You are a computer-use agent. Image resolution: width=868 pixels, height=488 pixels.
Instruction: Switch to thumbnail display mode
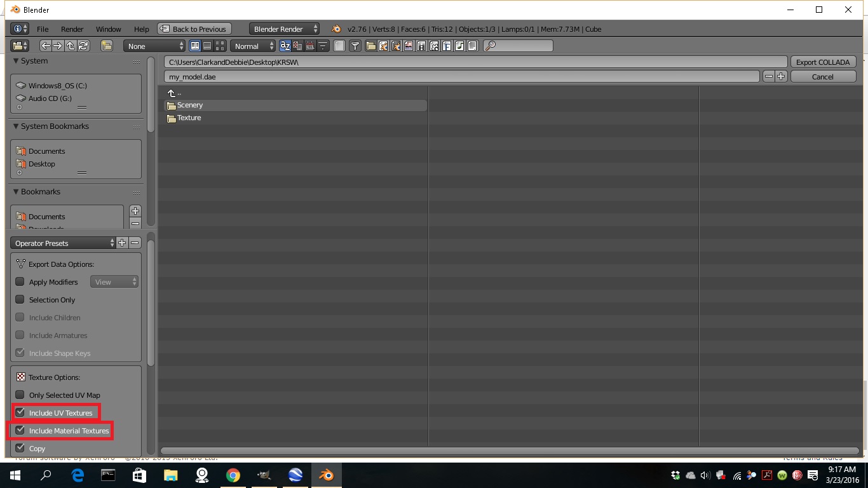(x=220, y=46)
